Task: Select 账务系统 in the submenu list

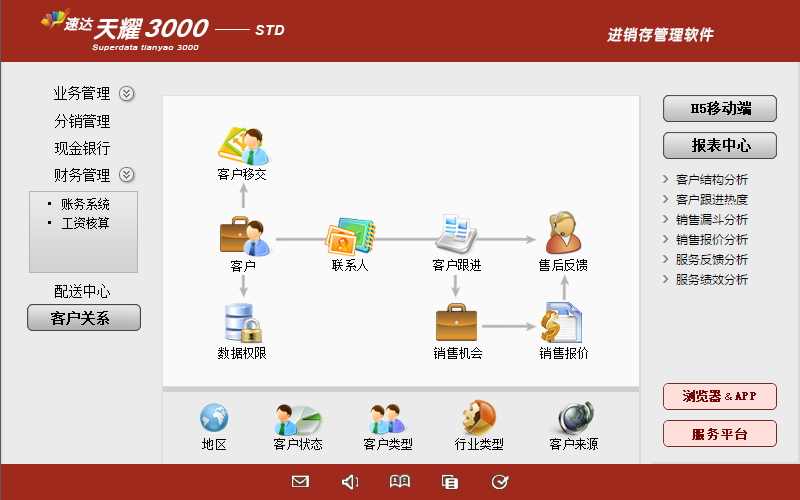Action: click(85, 204)
